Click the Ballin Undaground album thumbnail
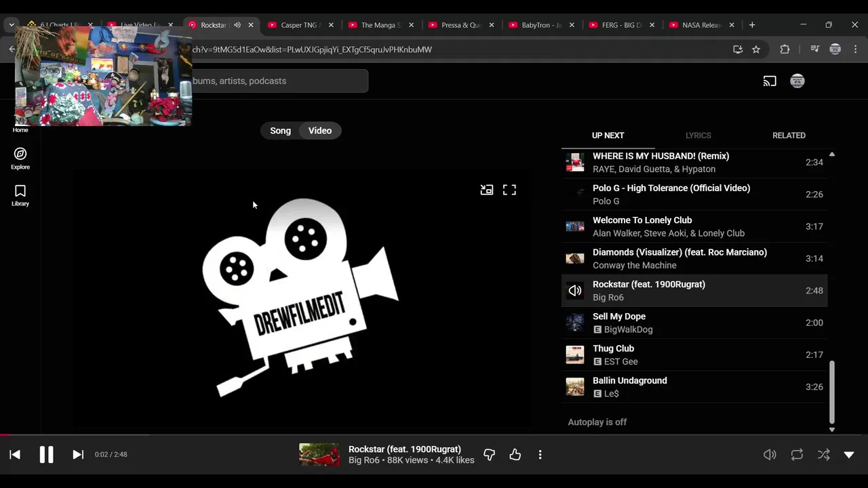 point(575,387)
